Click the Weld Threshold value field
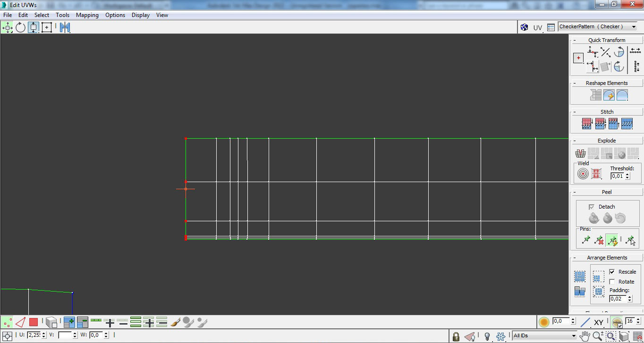 pos(617,176)
